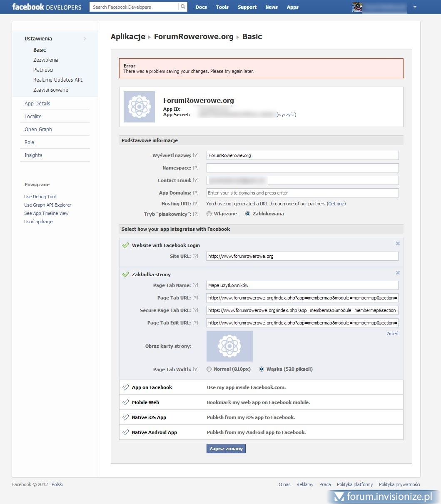Close the Website with Facebook Login section
This screenshot has height=504, width=441.
pyautogui.click(x=398, y=244)
